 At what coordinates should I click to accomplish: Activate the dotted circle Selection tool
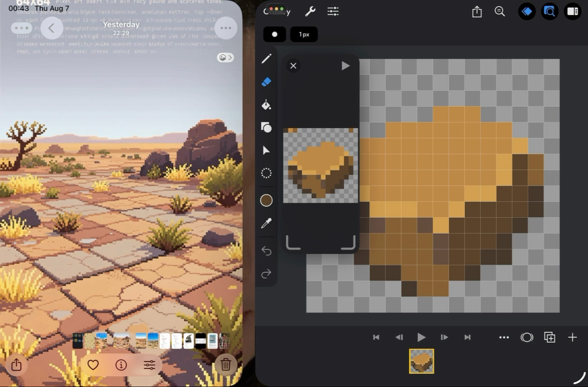click(x=266, y=173)
